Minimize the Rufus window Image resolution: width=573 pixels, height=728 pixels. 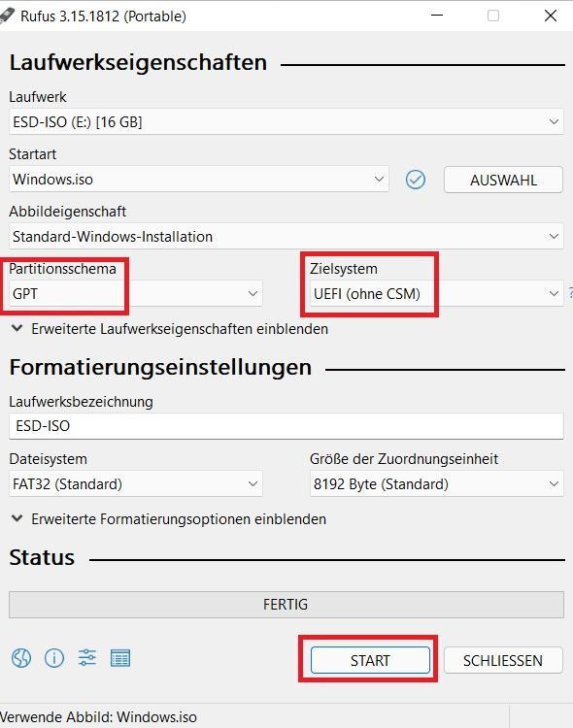437,16
